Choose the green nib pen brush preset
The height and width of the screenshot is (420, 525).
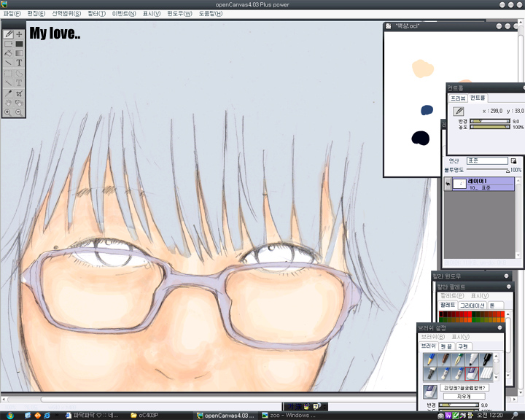pos(458,359)
